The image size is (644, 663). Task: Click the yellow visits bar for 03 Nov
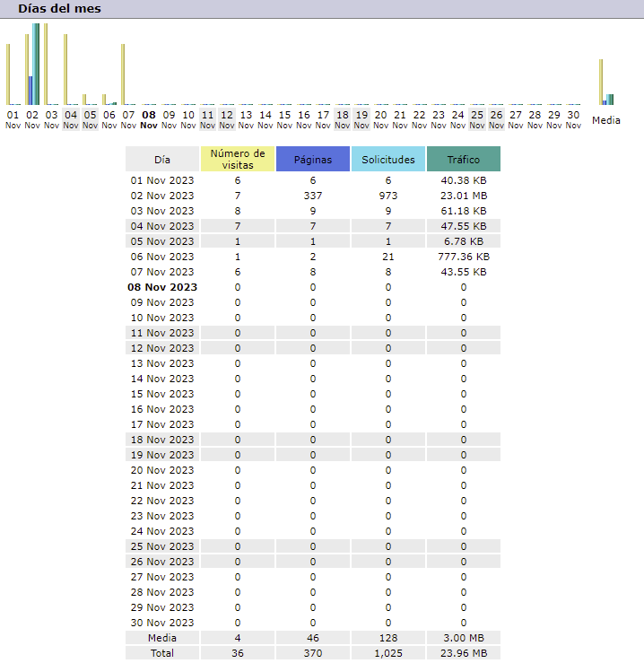tap(46, 64)
